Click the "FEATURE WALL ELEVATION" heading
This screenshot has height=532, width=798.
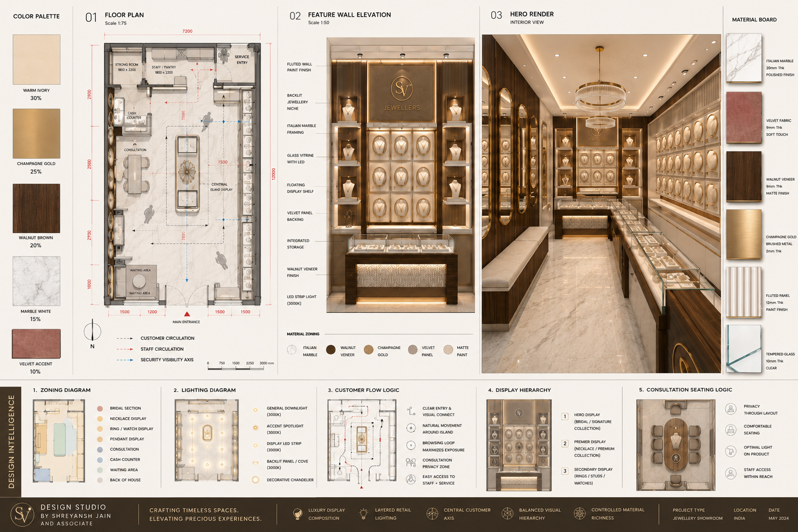349,15
